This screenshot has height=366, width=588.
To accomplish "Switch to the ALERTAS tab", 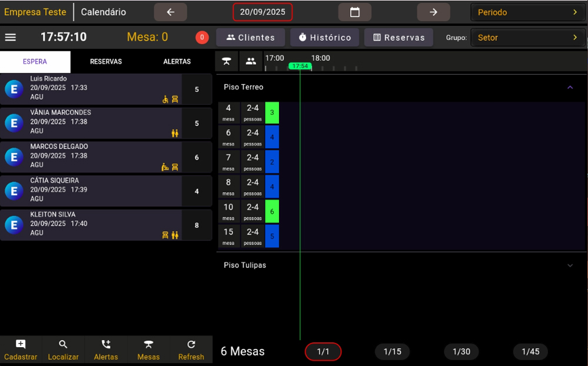I will point(177,62).
